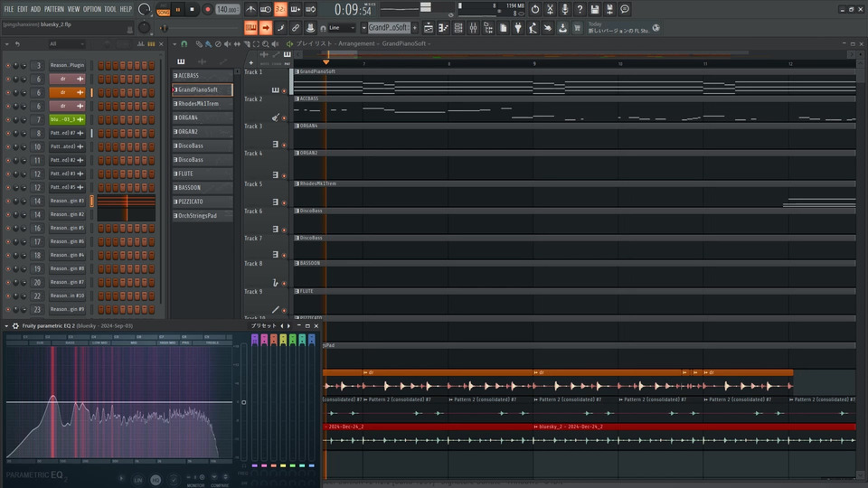Open the shopping cart content library icon
Screen dimensions: 868x488
[578, 28]
